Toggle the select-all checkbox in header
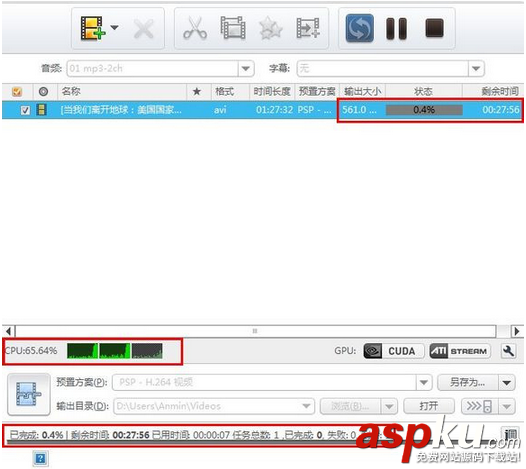This screenshot has width=526, height=469. pyautogui.click(x=17, y=92)
